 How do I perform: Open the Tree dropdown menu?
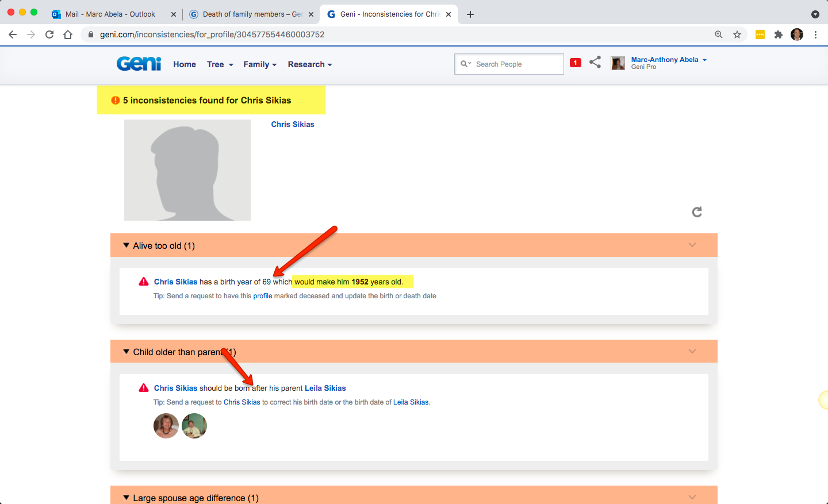click(220, 64)
